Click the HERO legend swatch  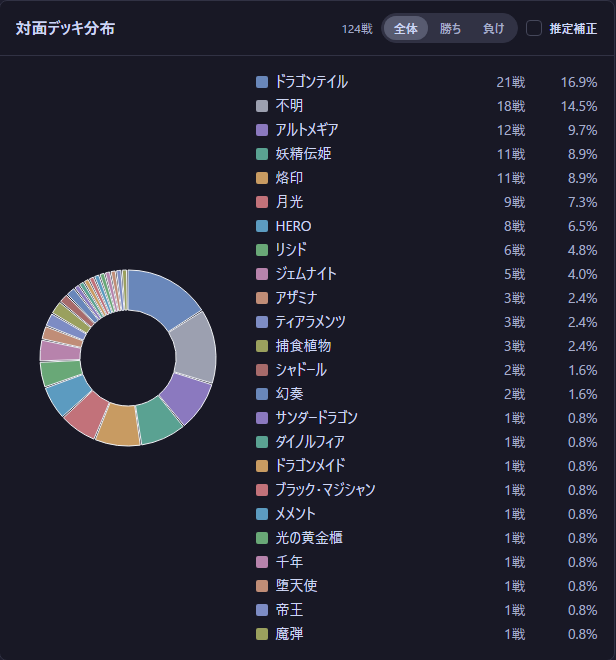coord(262,226)
